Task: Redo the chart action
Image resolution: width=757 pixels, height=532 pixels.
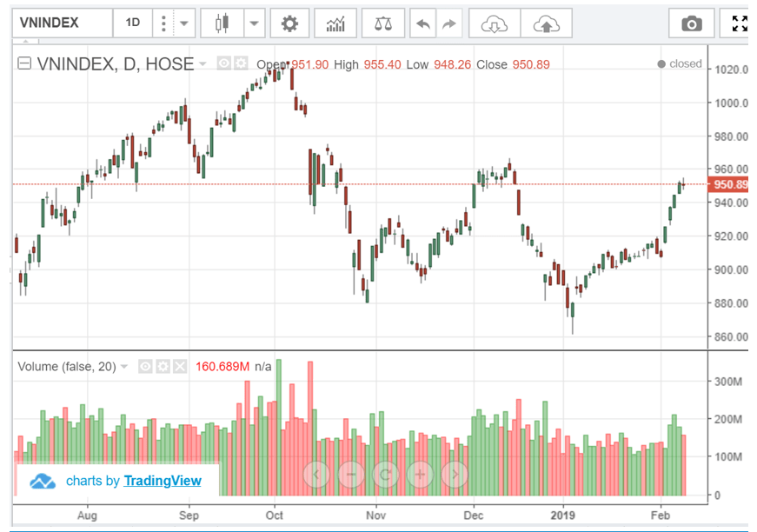Action: [x=448, y=23]
